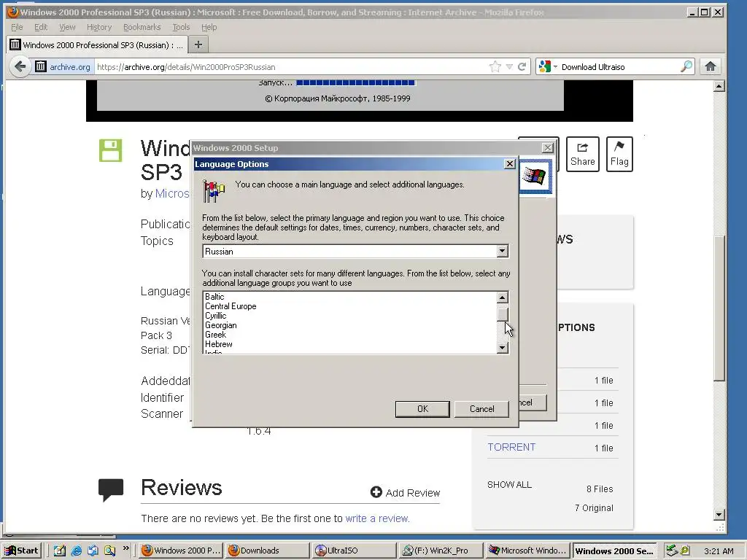This screenshot has height=560, width=747.
Task: Click the Share button on archive page
Action: click(583, 155)
